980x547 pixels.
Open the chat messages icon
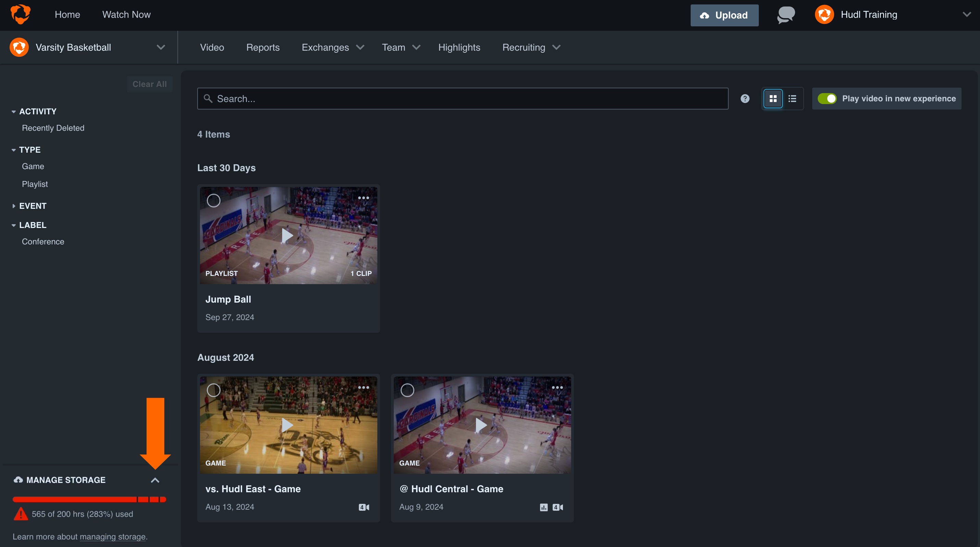pyautogui.click(x=785, y=15)
